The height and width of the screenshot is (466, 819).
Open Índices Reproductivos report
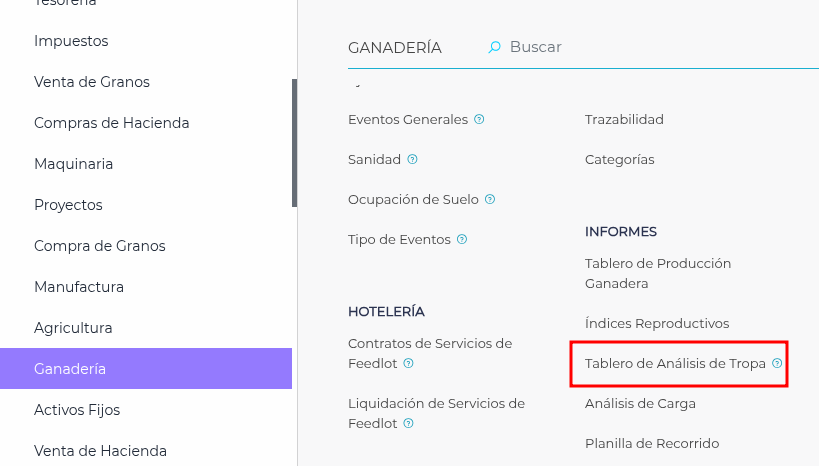pyautogui.click(x=657, y=324)
